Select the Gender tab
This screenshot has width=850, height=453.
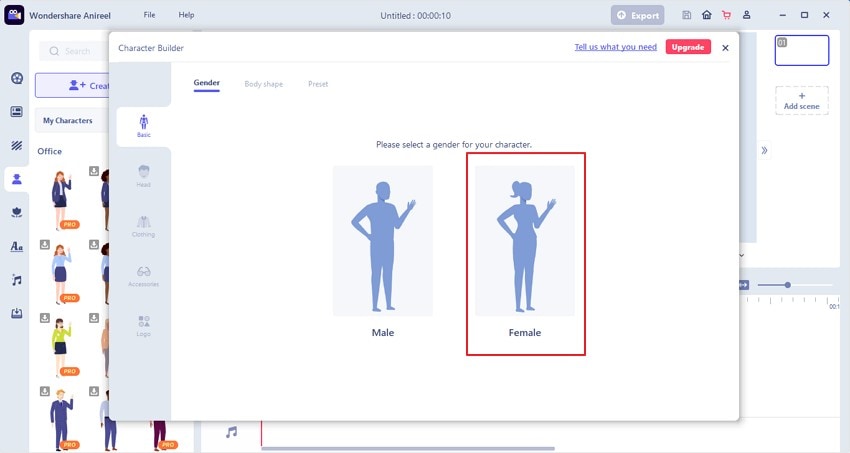tap(207, 83)
